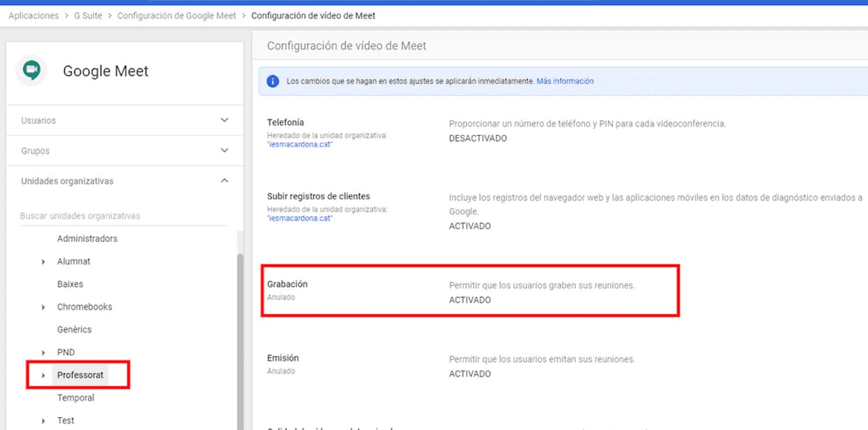Expand the Usuarios section
The image size is (868, 430).
(225, 120)
